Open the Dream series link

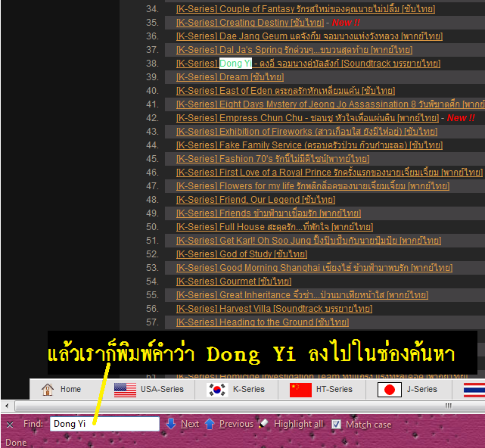230,77
